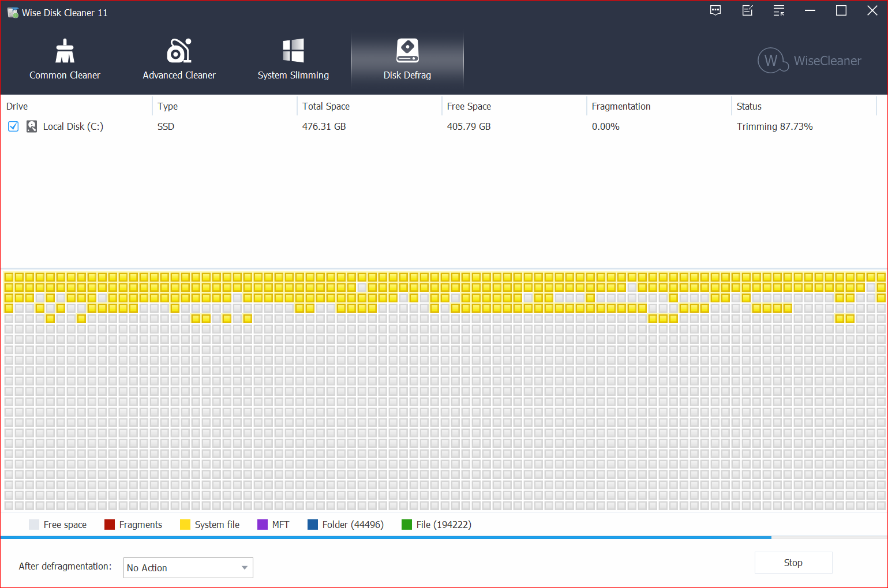
Task: Click the red Fragments legend swatch
Action: click(x=110, y=525)
